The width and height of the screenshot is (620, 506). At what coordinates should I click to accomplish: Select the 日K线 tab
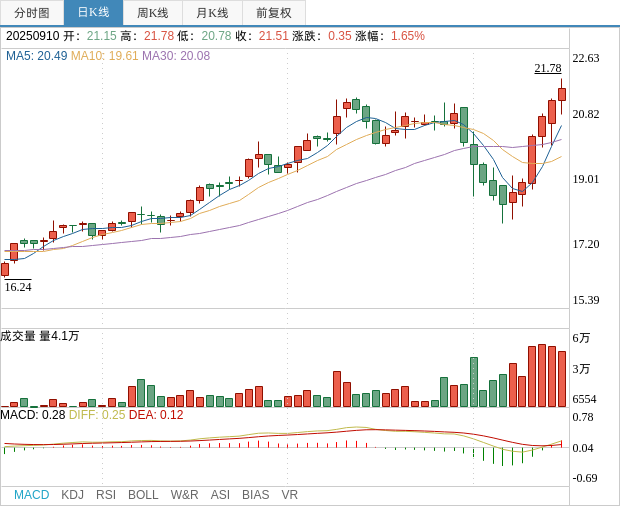pyautogui.click(x=93, y=13)
